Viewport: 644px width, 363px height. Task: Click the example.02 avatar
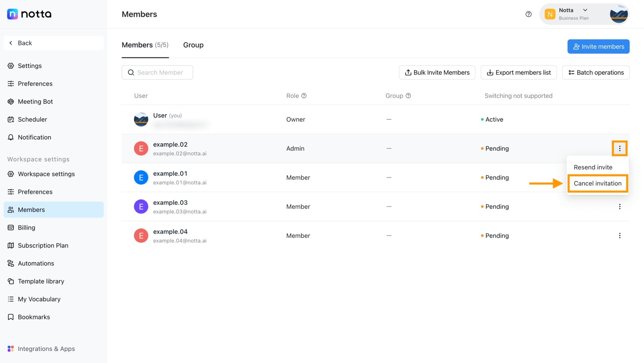click(x=141, y=148)
